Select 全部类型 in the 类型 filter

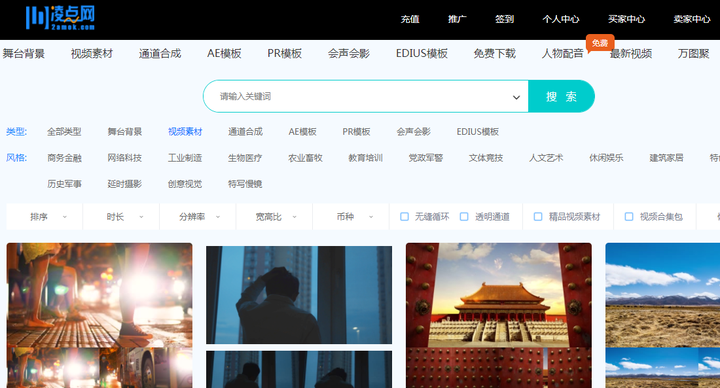pyautogui.click(x=64, y=132)
